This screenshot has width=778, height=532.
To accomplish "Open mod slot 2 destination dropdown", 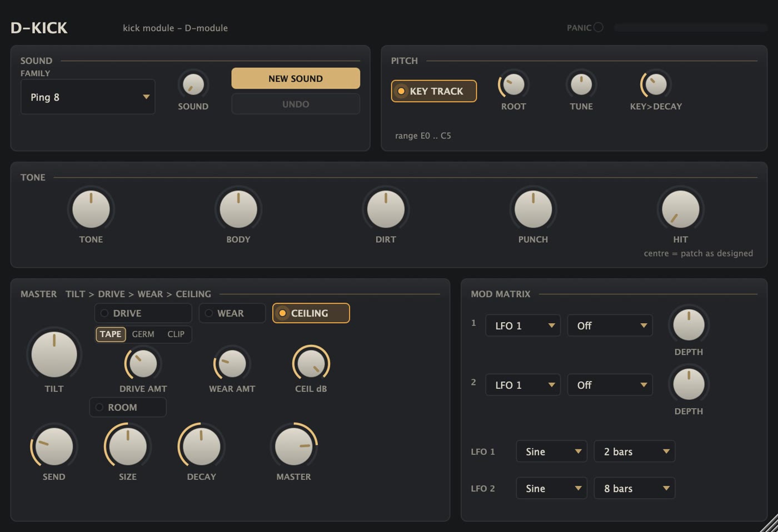I will (x=610, y=385).
